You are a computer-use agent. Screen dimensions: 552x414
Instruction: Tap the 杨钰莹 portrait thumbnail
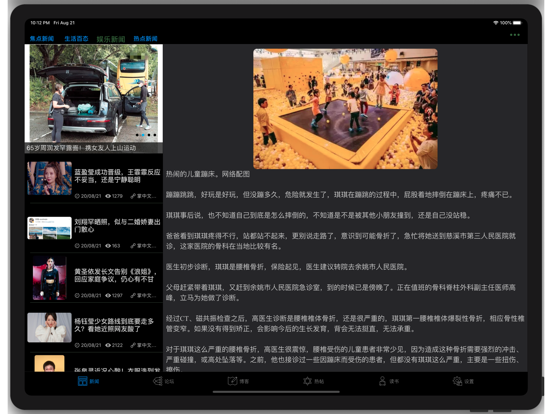[50, 327]
